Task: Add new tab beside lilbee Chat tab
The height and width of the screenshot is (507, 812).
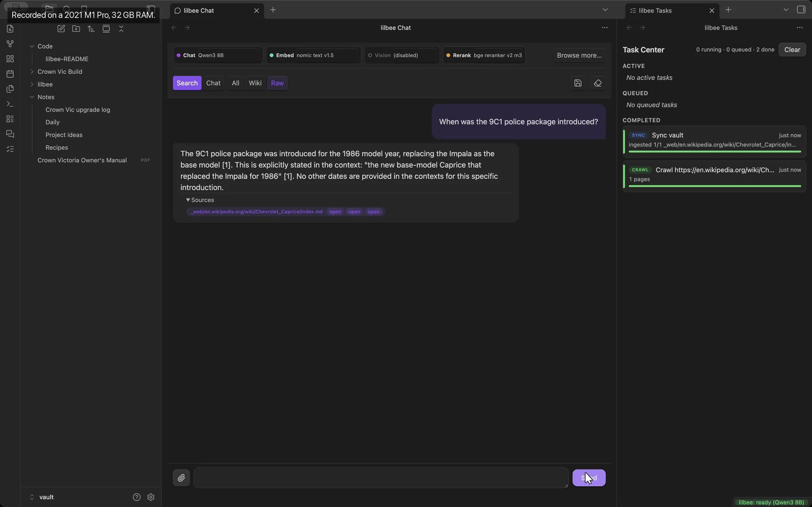Action: point(273,10)
